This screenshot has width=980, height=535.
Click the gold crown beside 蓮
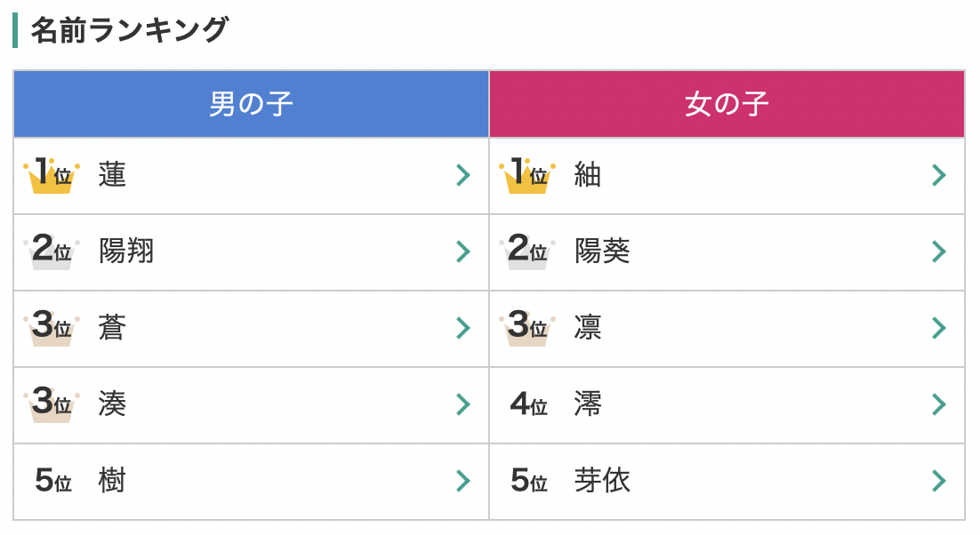tap(52, 175)
